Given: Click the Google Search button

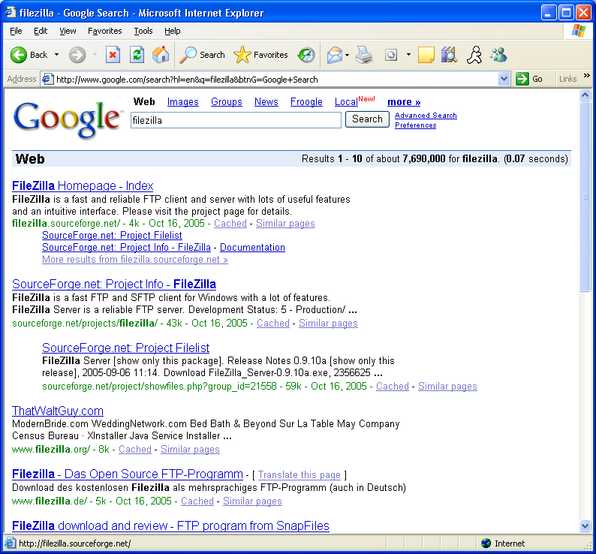Looking at the screenshot, I should 367,119.
